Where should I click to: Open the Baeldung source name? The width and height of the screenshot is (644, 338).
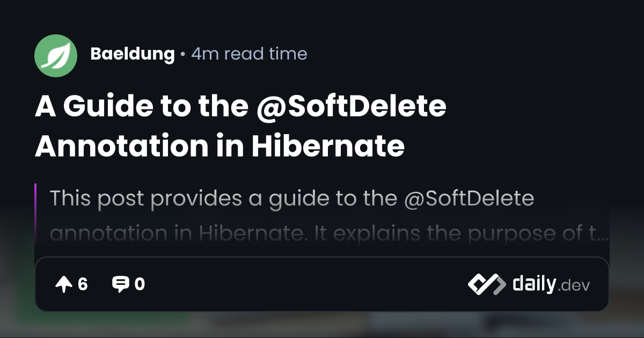pos(133,54)
